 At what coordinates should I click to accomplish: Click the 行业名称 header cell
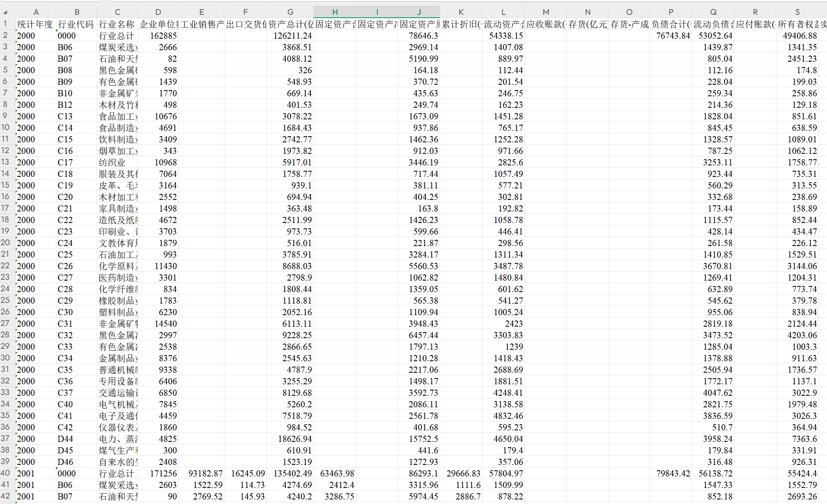point(117,24)
